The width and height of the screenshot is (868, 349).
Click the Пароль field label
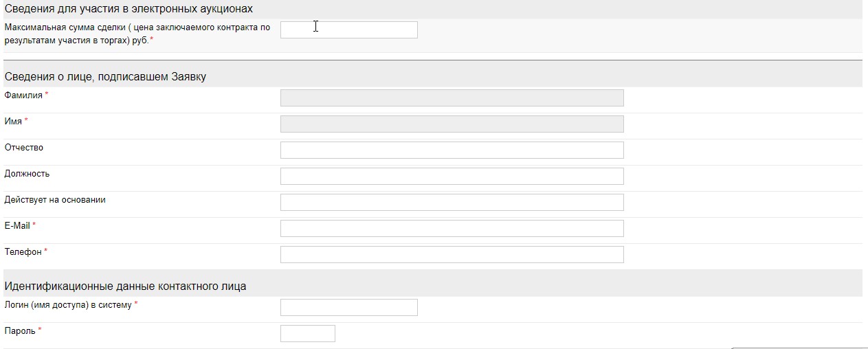point(20,331)
